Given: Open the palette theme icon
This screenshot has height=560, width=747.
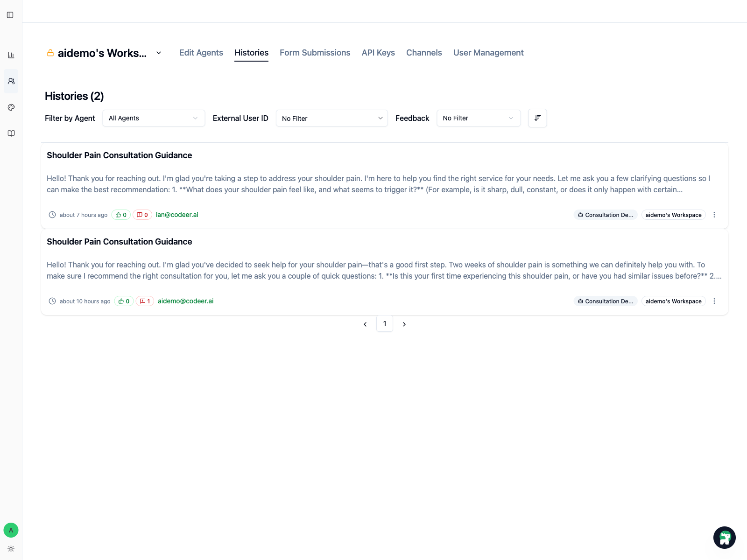Looking at the screenshot, I should (11, 107).
